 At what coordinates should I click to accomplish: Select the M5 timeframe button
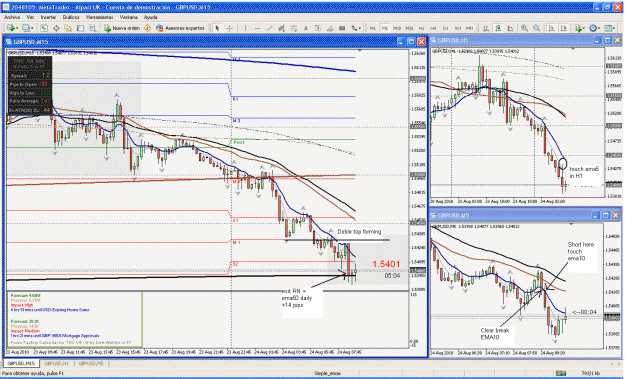click(x=385, y=28)
